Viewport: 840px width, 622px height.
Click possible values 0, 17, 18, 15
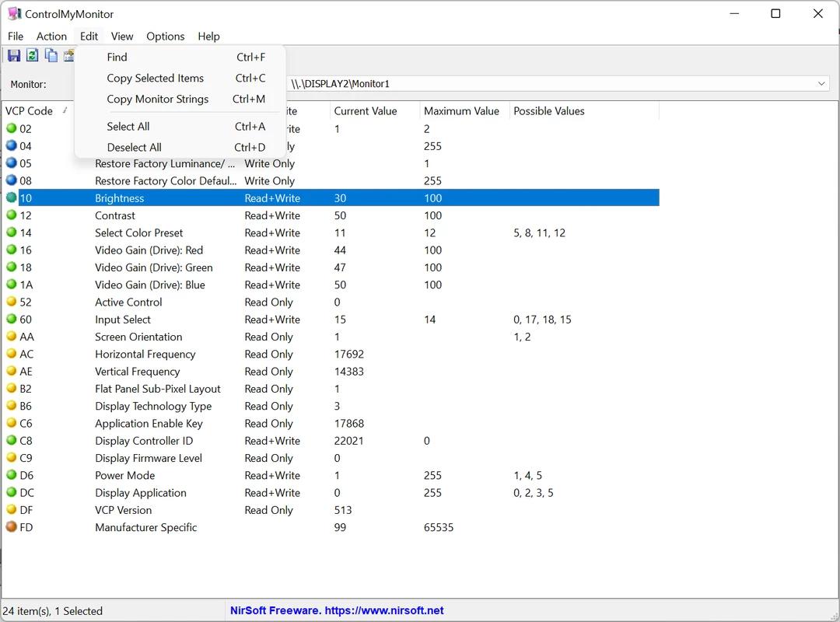(543, 320)
